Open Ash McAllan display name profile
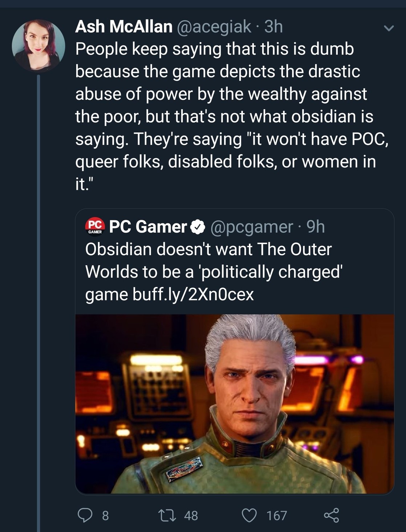Image resolution: width=406 pixels, height=532 pixels. coord(124,26)
